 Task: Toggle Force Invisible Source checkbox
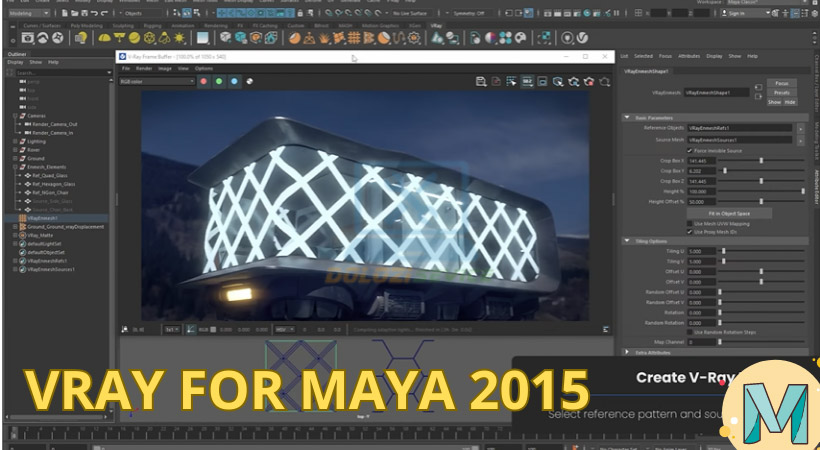click(690, 150)
